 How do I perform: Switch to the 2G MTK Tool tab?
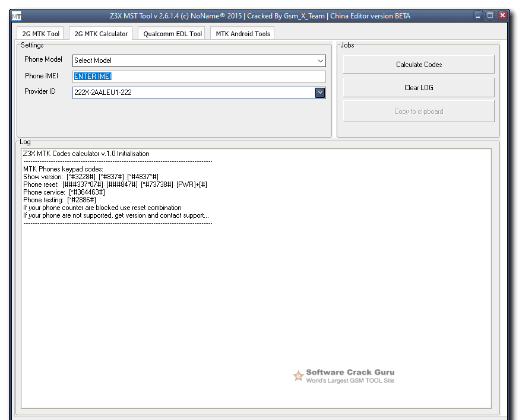pos(40,34)
